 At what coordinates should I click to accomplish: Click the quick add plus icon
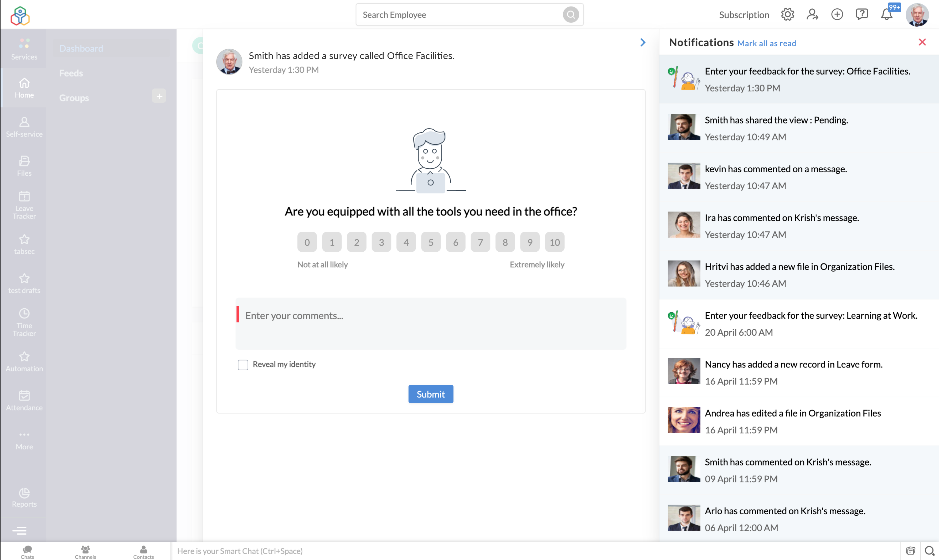pos(837,14)
